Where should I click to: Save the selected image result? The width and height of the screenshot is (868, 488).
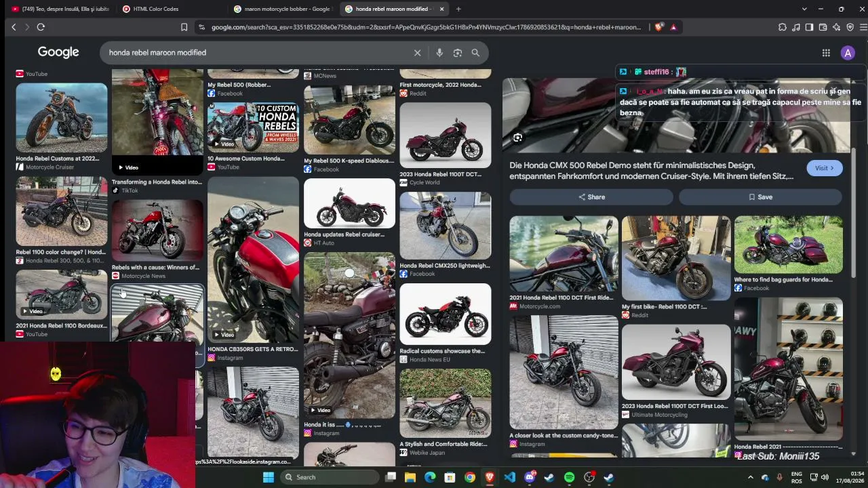click(760, 197)
